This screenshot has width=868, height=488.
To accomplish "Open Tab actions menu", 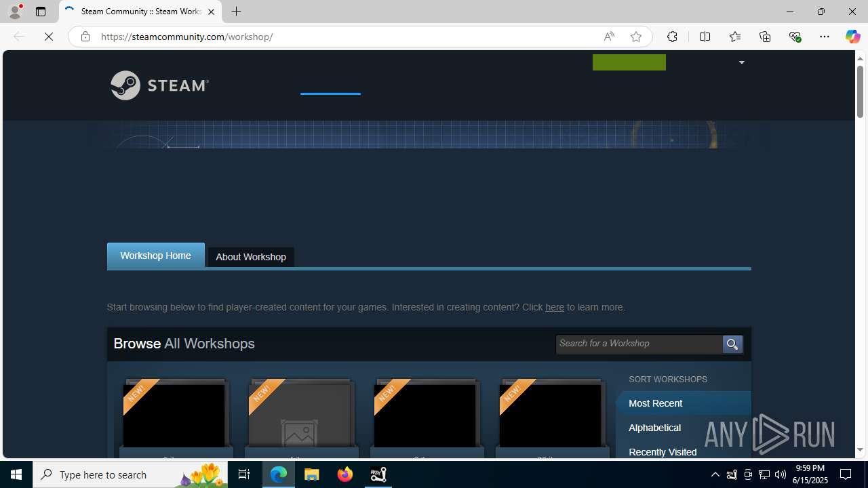I will [41, 12].
